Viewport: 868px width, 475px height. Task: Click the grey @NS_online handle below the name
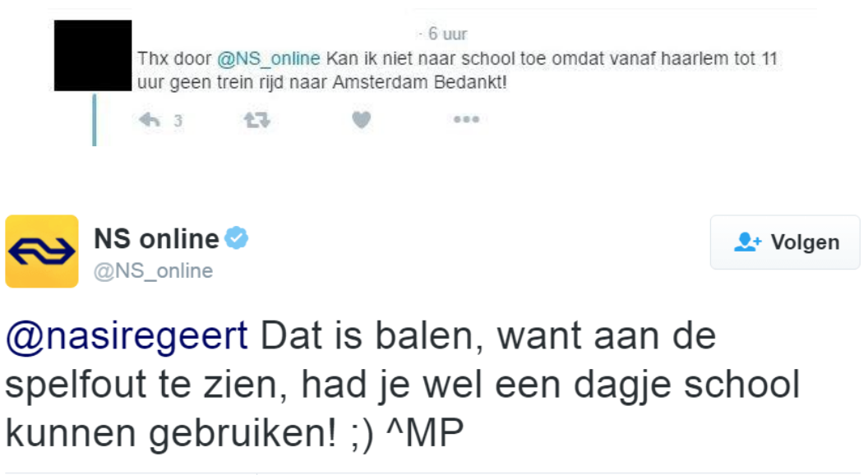tap(153, 271)
